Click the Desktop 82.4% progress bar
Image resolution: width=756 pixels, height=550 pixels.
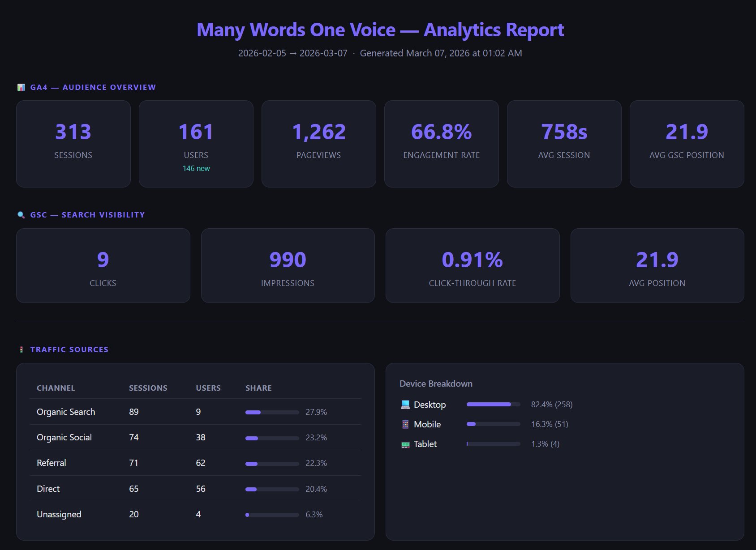(x=493, y=404)
